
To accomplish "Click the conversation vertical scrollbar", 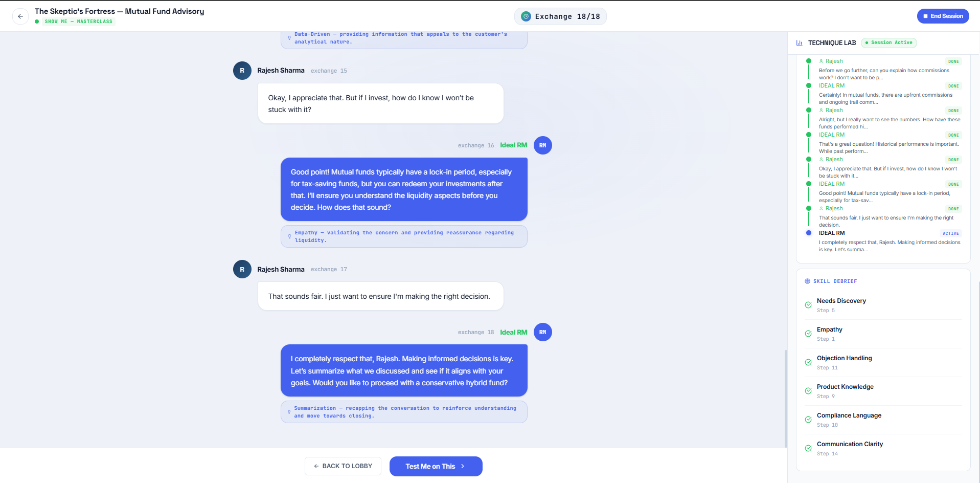I will 786,399.
